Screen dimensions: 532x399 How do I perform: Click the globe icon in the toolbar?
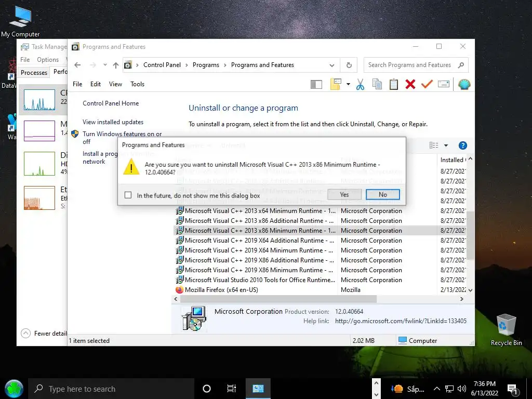click(x=464, y=84)
